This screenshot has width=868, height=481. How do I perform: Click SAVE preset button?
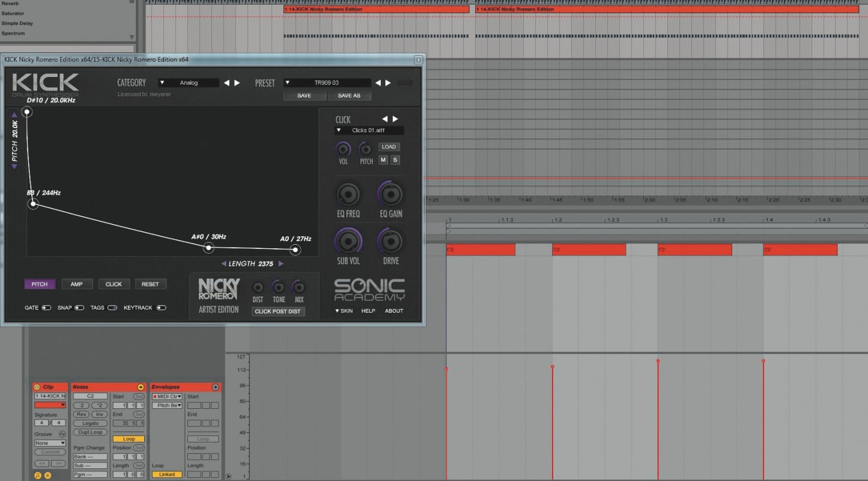pyautogui.click(x=304, y=96)
